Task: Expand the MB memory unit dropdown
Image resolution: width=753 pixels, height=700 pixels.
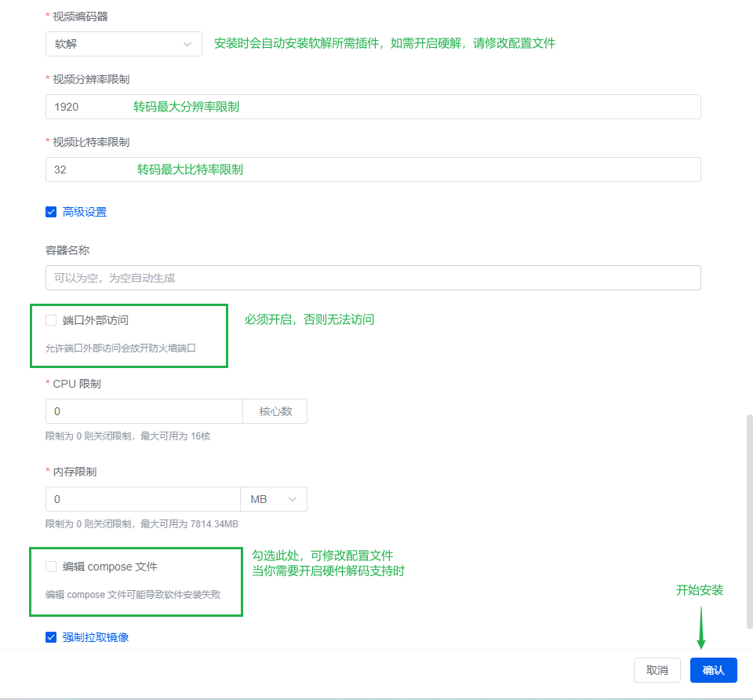Action: tap(273, 499)
